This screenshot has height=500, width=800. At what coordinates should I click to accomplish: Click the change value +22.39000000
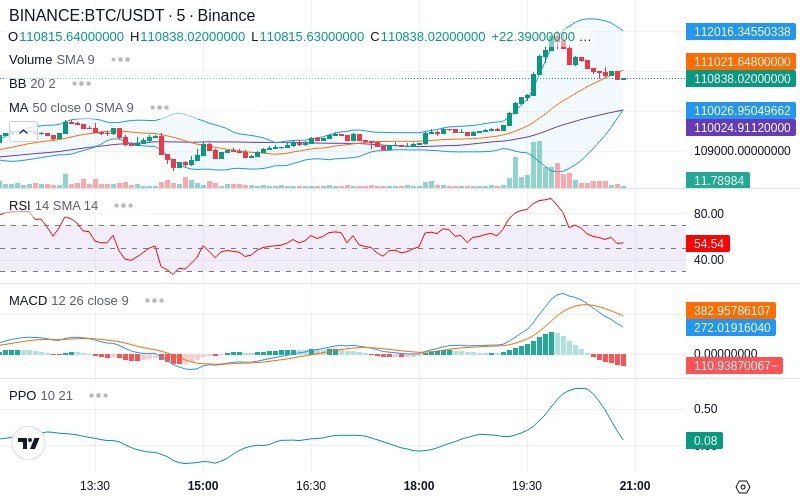tap(533, 37)
